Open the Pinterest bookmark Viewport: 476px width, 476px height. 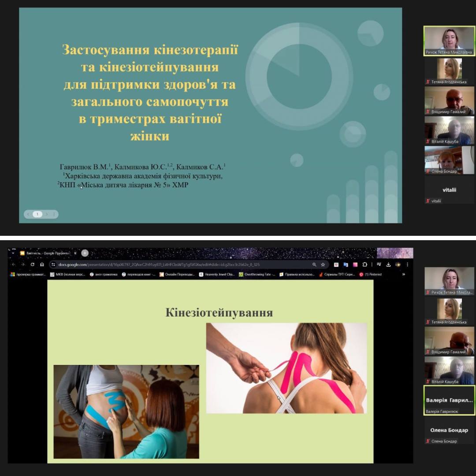point(370,274)
